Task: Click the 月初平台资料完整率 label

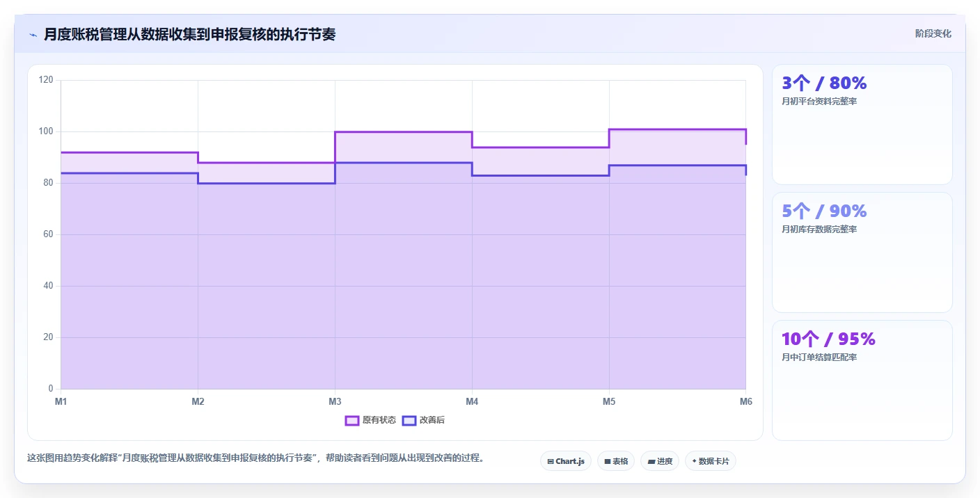Action: pos(819,102)
